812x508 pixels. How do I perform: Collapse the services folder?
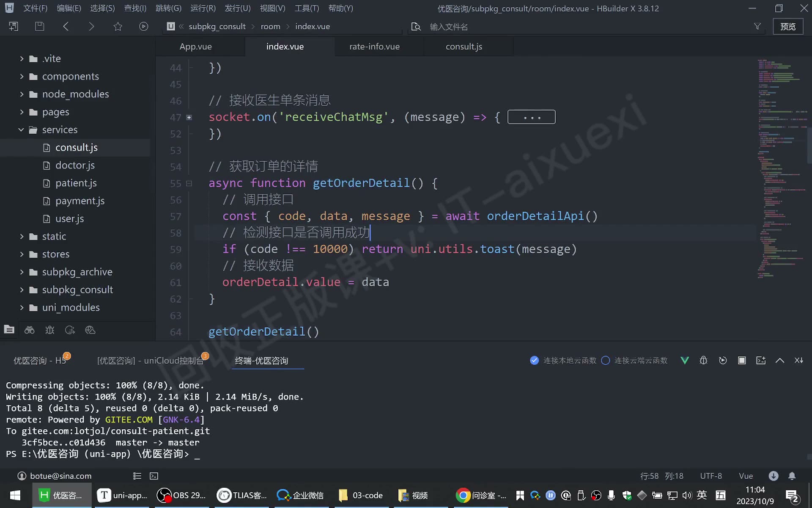tap(21, 130)
